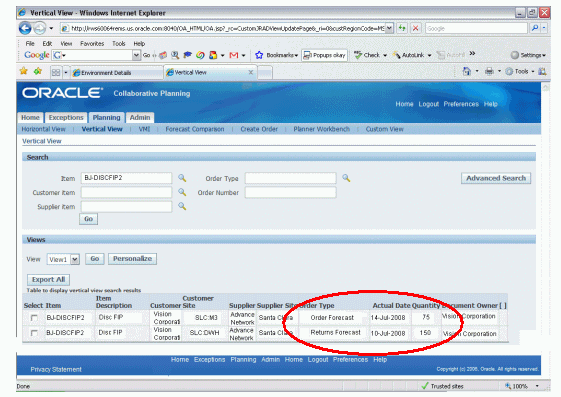The height and width of the screenshot is (397, 561).
Task: Click the Create Order subtab link
Action: pos(259,129)
